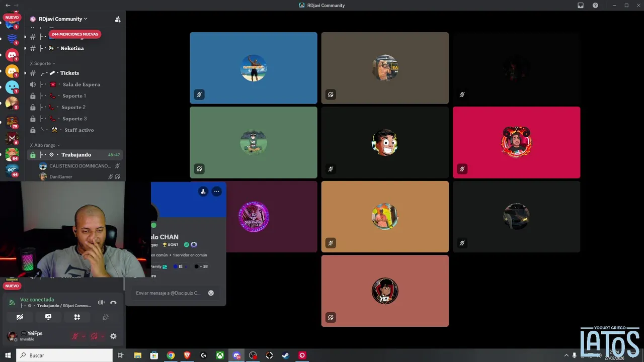Expand microphone input options chevron

(84, 336)
